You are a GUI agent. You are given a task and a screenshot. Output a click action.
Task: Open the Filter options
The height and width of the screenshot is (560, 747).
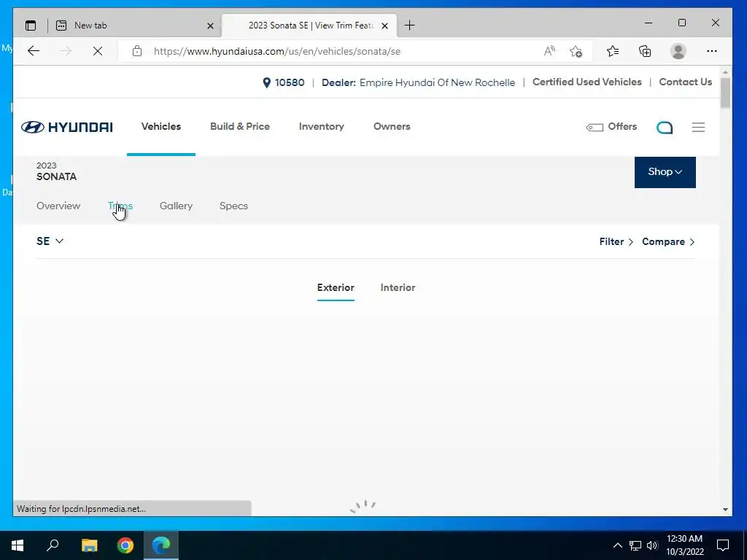click(616, 241)
